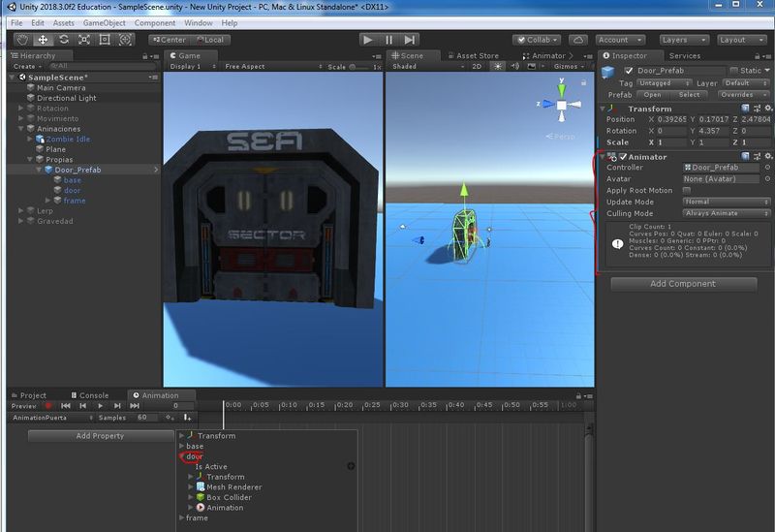Enable Apply Root Motion checkbox
This screenshot has height=532, width=775.
pyautogui.click(x=687, y=190)
